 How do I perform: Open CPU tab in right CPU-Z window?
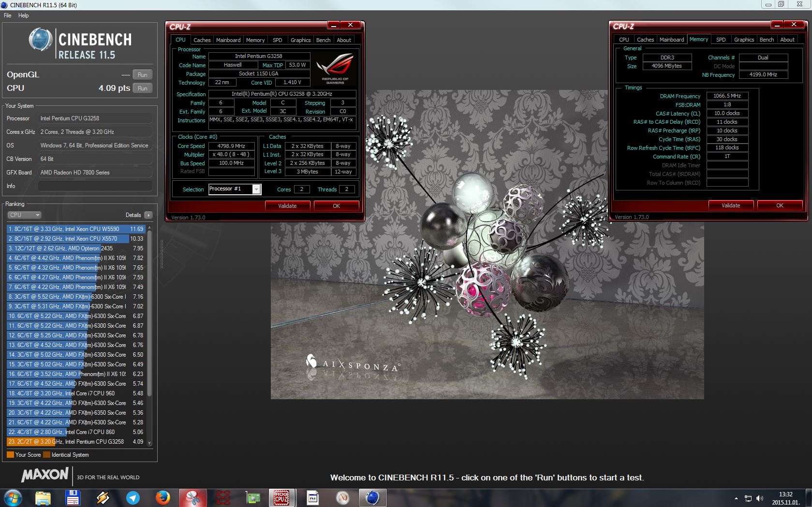point(624,40)
